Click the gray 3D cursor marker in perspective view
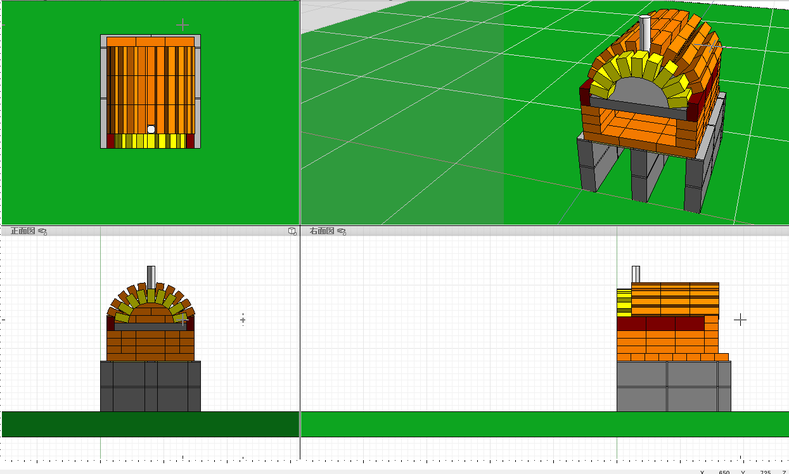Screen dimensions: 789x474 [x=713, y=46]
